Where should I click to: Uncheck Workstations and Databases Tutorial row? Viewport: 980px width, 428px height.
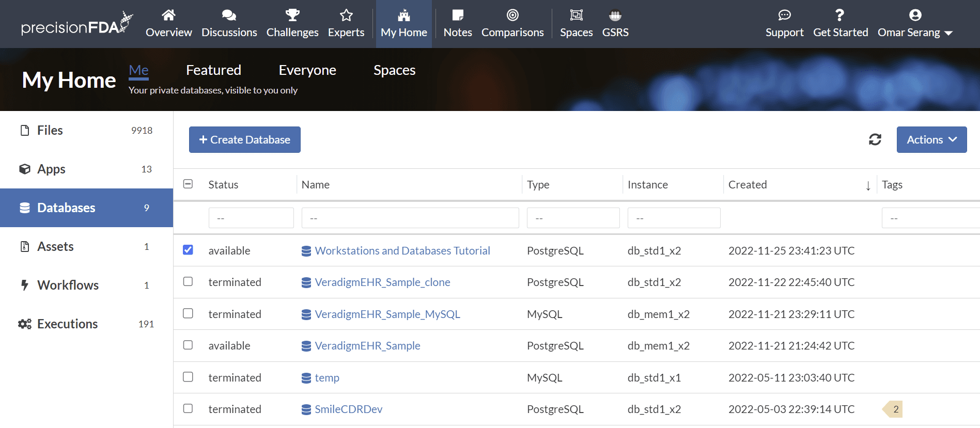[188, 250]
